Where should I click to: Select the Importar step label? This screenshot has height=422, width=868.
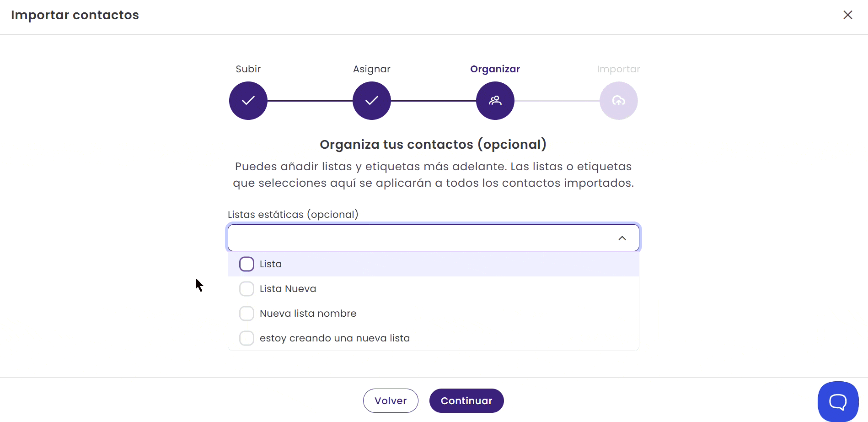tap(618, 69)
